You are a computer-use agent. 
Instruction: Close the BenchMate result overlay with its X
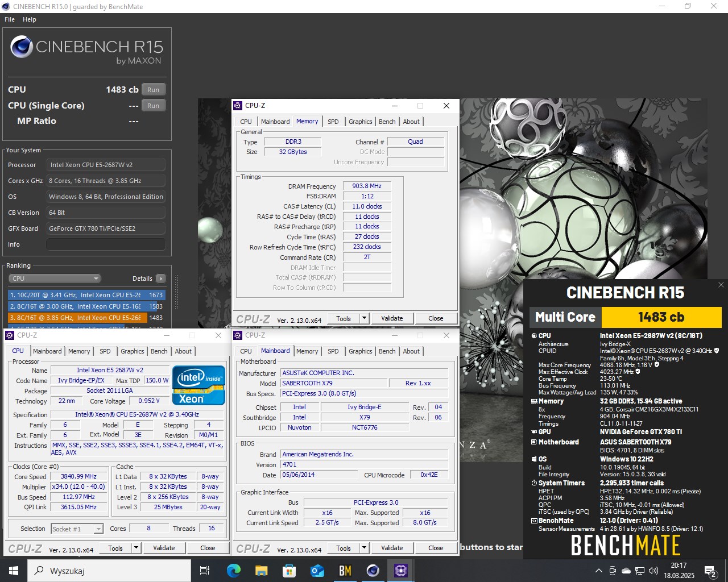pyautogui.click(x=721, y=285)
